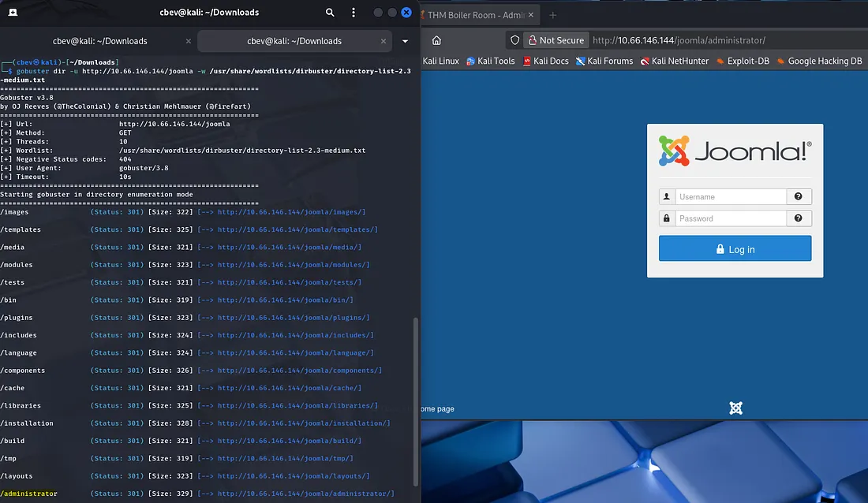Click the terminal vertical scrollbar
This screenshot has width=868, height=503.
(x=416, y=394)
